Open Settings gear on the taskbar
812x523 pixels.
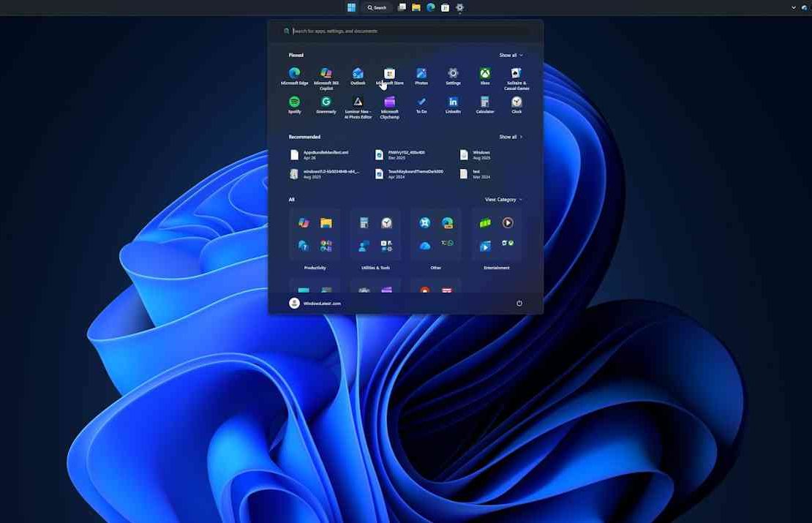[x=459, y=7]
